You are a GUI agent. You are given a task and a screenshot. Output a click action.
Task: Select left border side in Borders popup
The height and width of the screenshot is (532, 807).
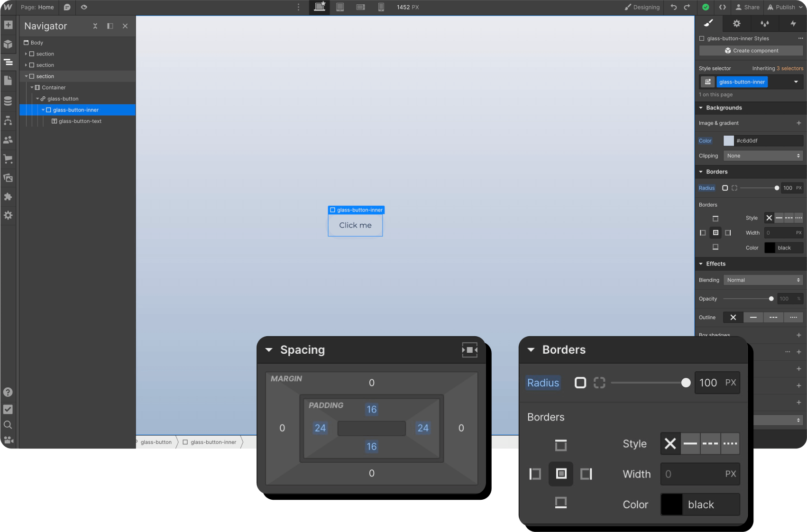535,474
